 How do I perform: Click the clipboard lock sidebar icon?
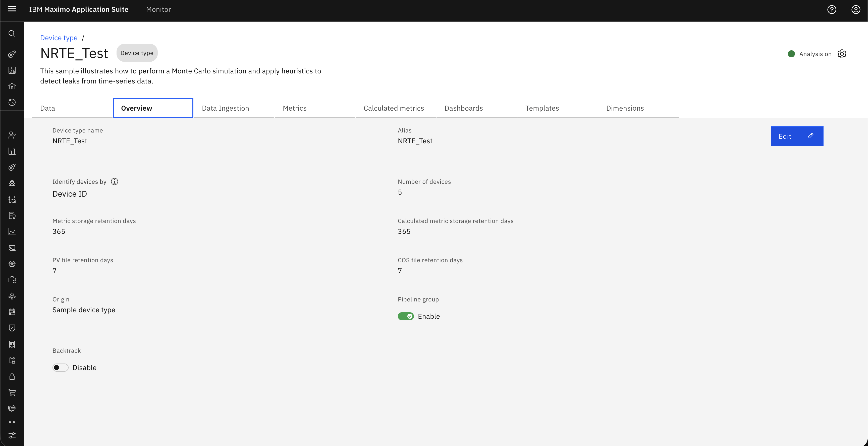pyautogui.click(x=12, y=360)
